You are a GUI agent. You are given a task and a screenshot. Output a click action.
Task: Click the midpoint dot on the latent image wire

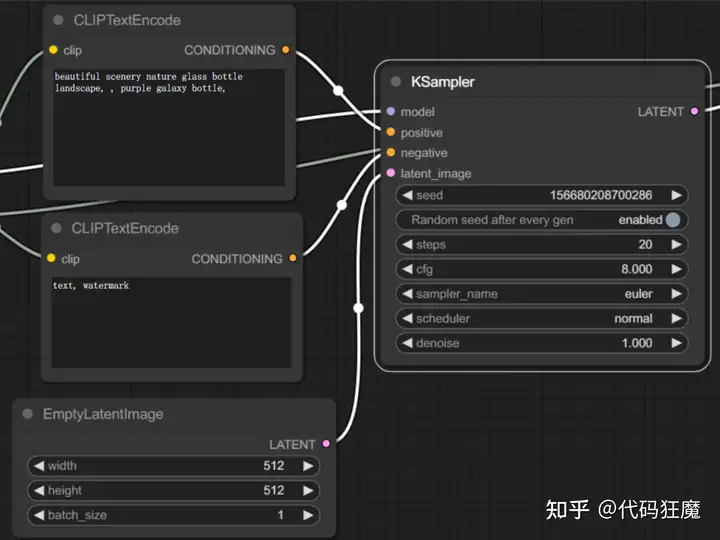tap(359, 308)
